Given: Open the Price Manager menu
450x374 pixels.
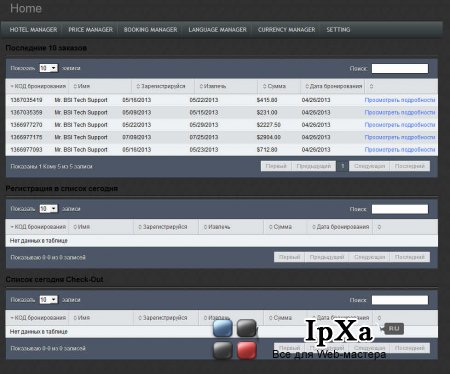Looking at the screenshot, I should tap(90, 30).
